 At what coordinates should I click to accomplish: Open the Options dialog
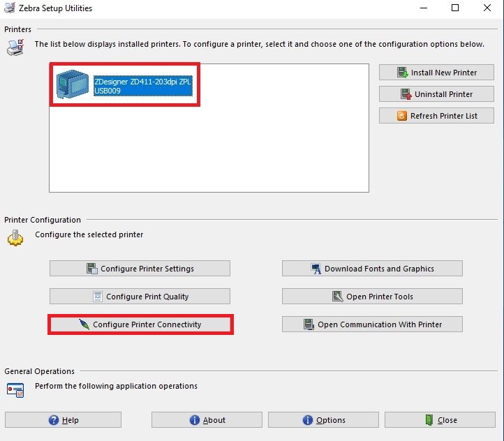pos(323,420)
